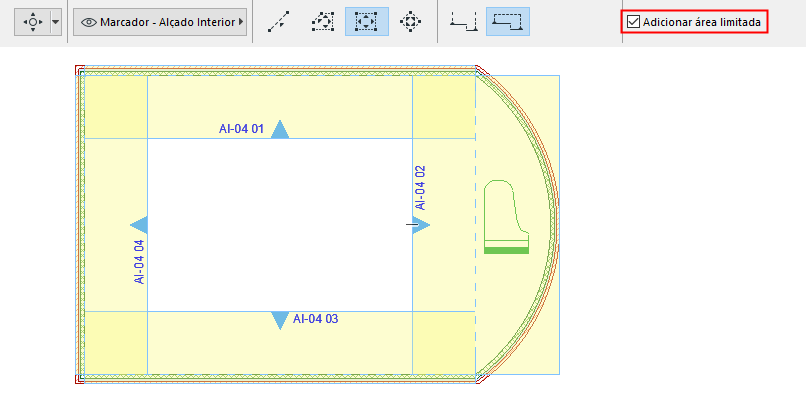Click the AI-04 02 marker label
Screen dimensions: 806x416
[420, 188]
